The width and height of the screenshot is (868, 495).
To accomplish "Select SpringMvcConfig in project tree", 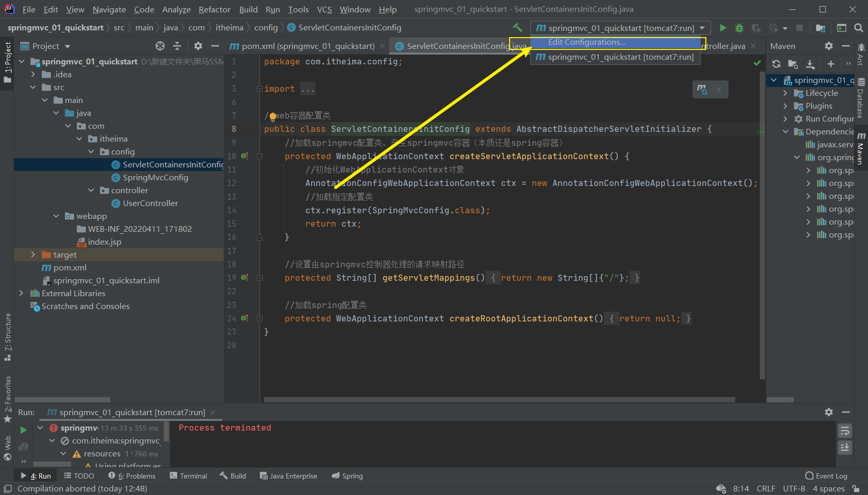I will pos(155,177).
